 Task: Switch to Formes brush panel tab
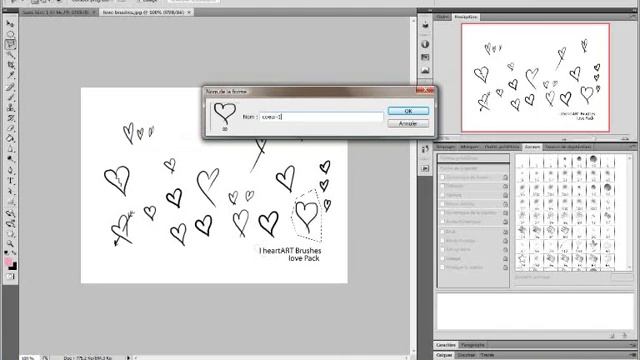(532, 147)
